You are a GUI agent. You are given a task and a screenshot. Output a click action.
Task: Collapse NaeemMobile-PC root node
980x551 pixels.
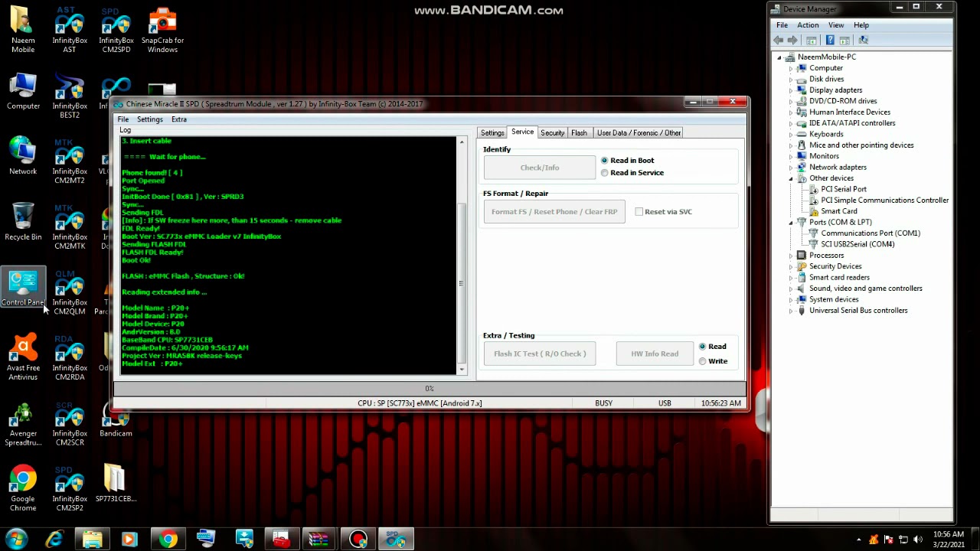point(779,57)
